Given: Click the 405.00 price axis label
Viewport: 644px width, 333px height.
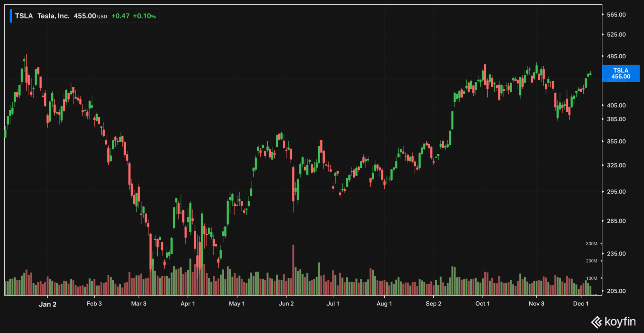Looking at the screenshot, I should [x=616, y=105].
